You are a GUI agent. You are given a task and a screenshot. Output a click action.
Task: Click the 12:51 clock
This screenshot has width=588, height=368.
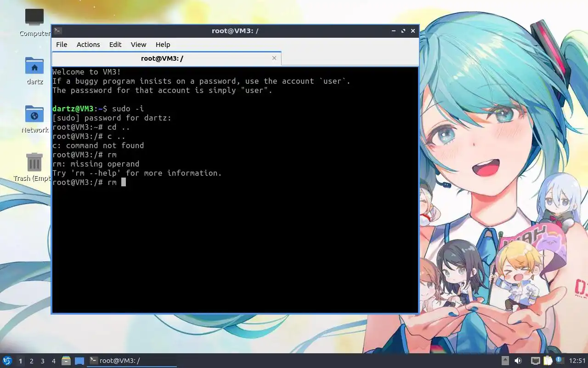577,361
